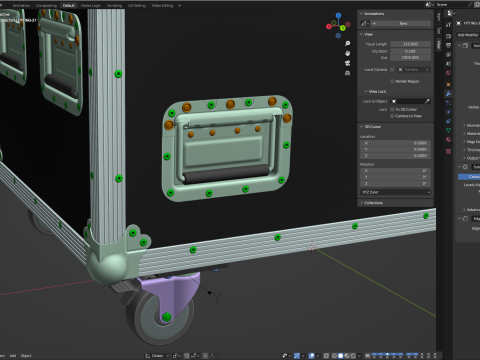Toggle X-ray mode button

point(326,356)
